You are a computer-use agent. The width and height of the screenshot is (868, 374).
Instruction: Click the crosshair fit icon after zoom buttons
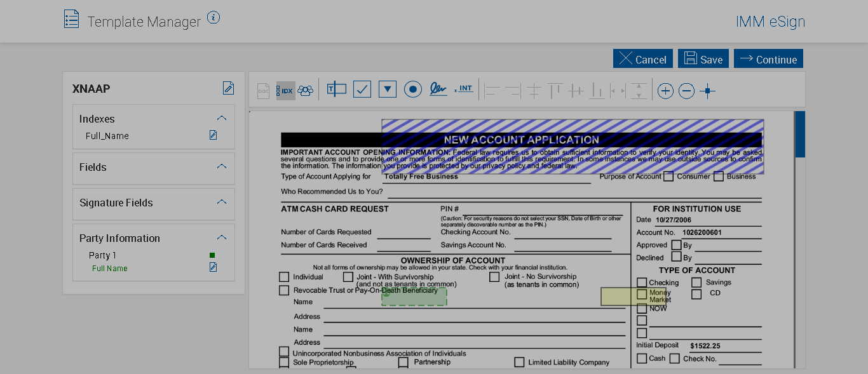(707, 91)
